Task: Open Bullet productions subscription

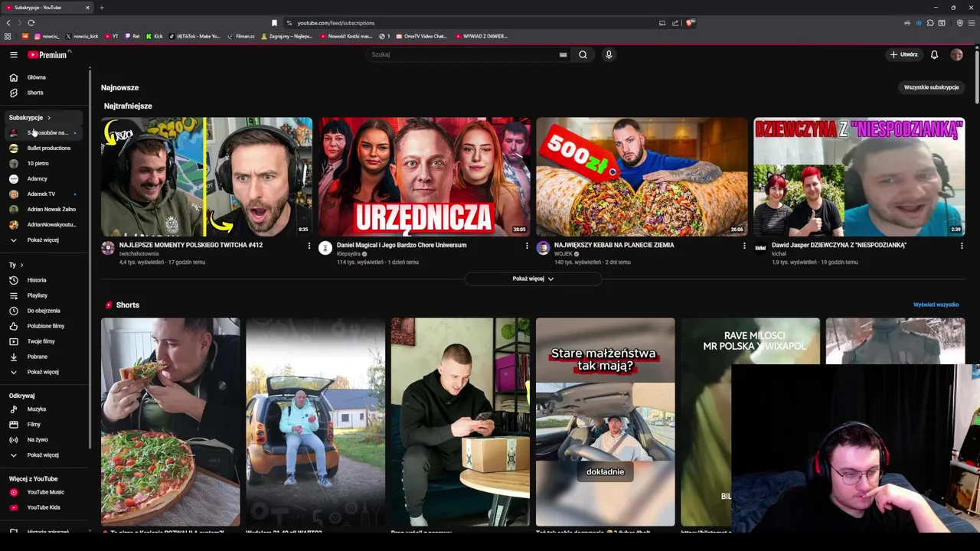Action: [x=44, y=148]
